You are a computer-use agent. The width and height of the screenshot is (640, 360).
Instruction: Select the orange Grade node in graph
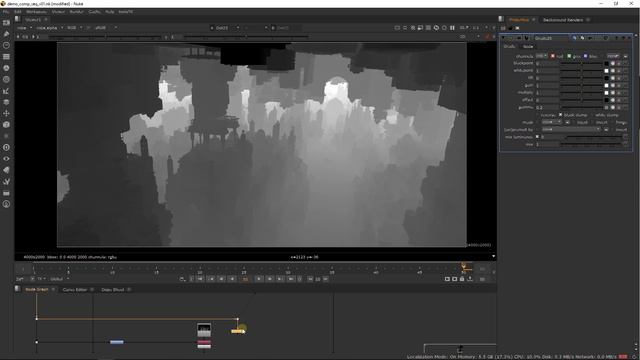238,331
